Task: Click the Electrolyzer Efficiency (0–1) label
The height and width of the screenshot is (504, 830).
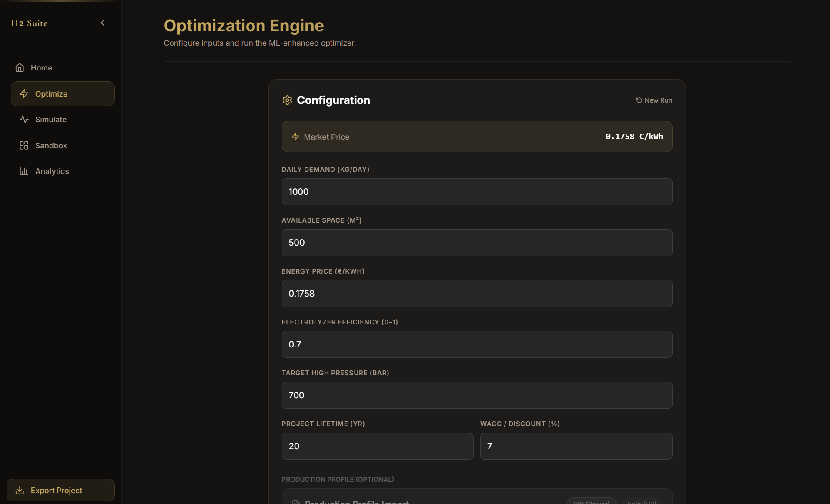Action: click(x=340, y=322)
